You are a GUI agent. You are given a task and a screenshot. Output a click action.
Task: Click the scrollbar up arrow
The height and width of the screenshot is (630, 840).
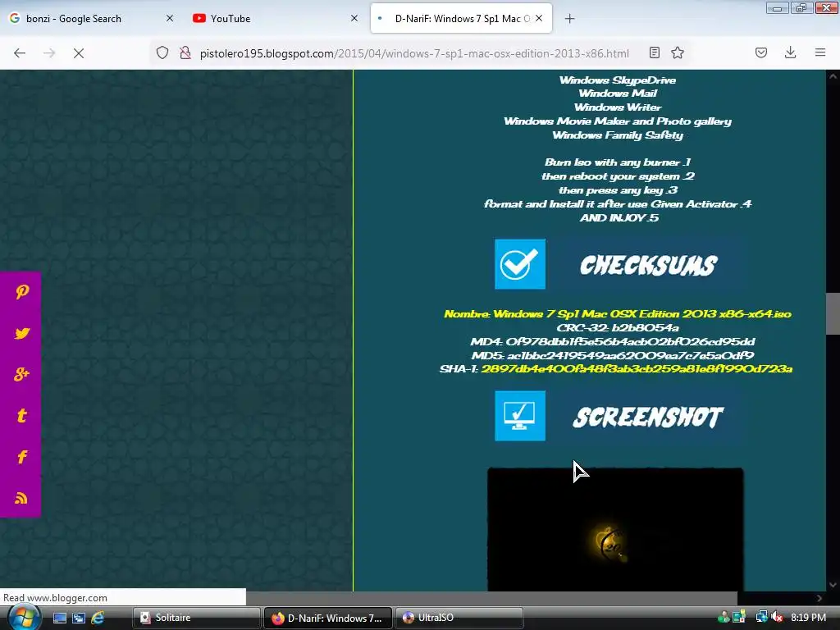833,76
